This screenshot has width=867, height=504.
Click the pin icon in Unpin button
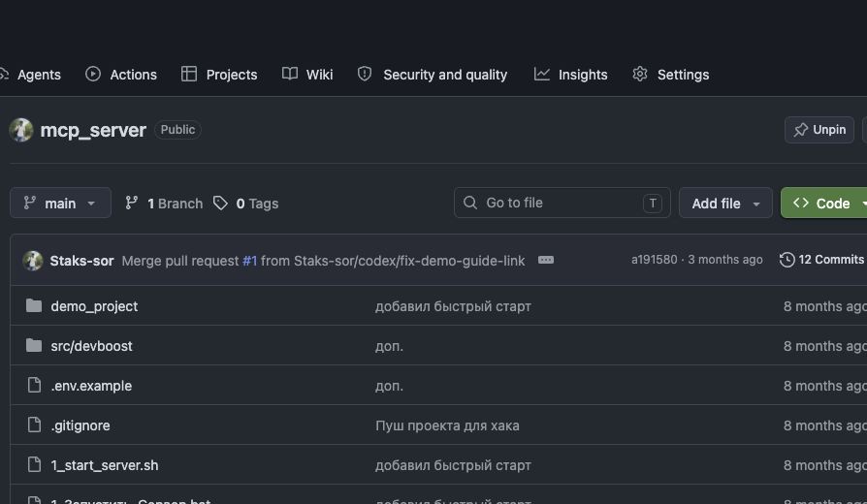pyautogui.click(x=800, y=130)
